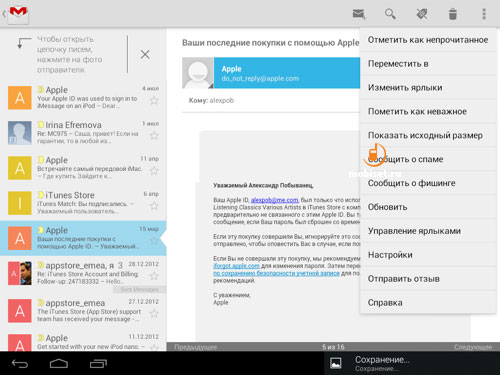Open Irina Efremova 'Re: MC975' conversation
The height and width of the screenshot is (375, 500).
tap(83, 133)
